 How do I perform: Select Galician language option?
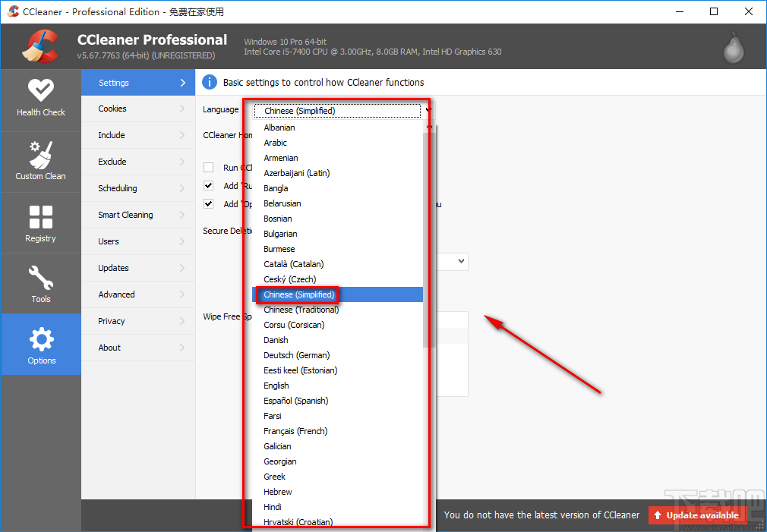pos(337,446)
